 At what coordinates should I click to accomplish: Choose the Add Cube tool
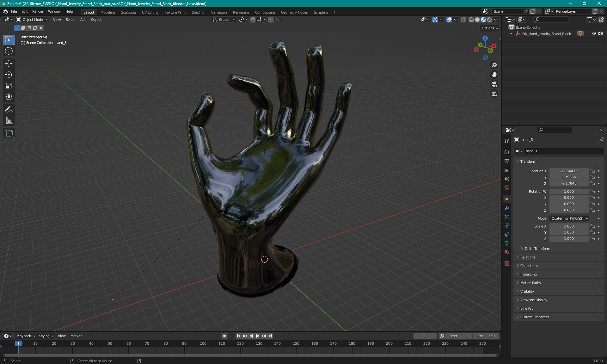tap(9, 133)
